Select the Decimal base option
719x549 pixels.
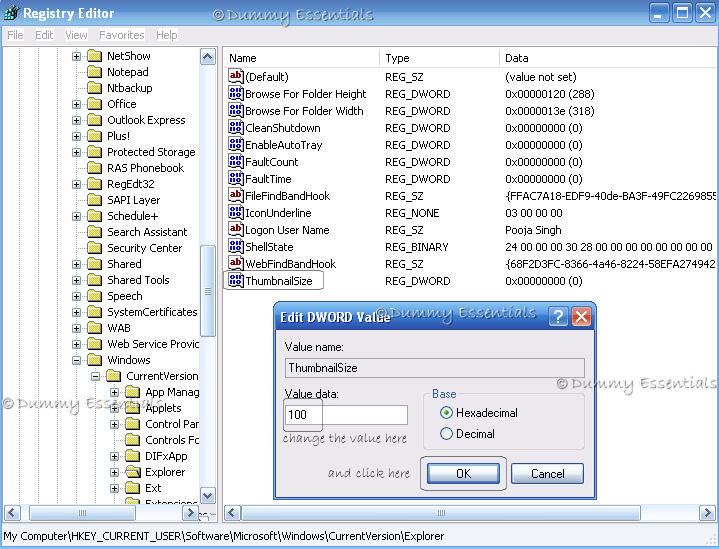[x=467, y=433]
